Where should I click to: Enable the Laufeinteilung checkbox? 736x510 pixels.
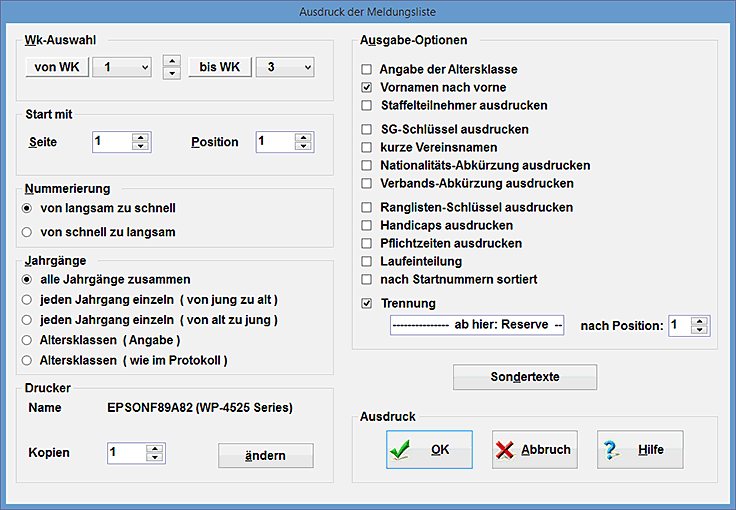click(367, 262)
